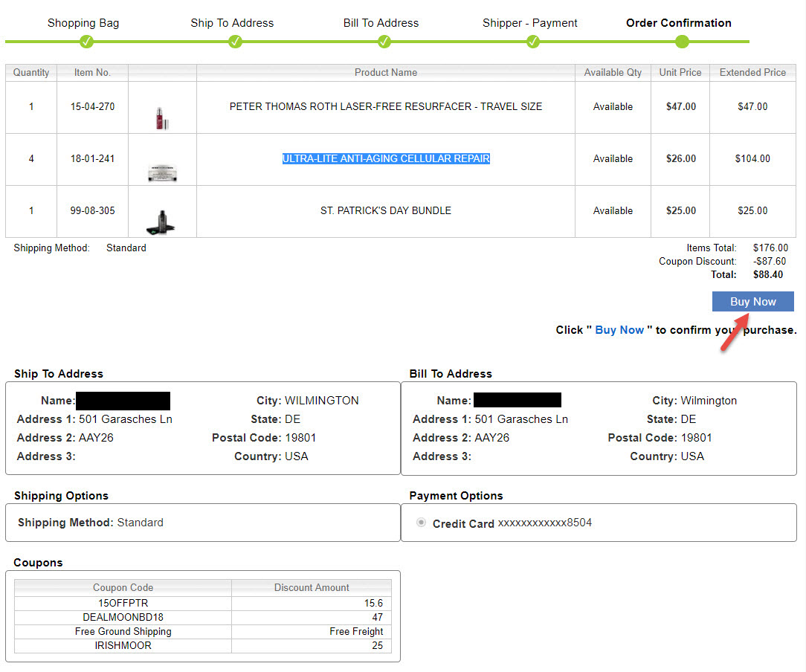Open the Shipper - Payment step label
Image resolution: width=806 pixels, height=672 pixels.
click(x=530, y=23)
